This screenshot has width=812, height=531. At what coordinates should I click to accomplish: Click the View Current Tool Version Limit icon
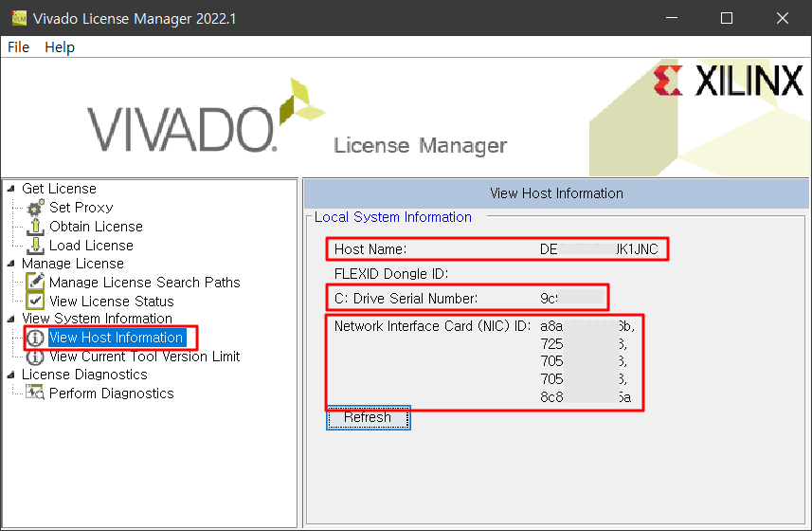[x=35, y=357]
